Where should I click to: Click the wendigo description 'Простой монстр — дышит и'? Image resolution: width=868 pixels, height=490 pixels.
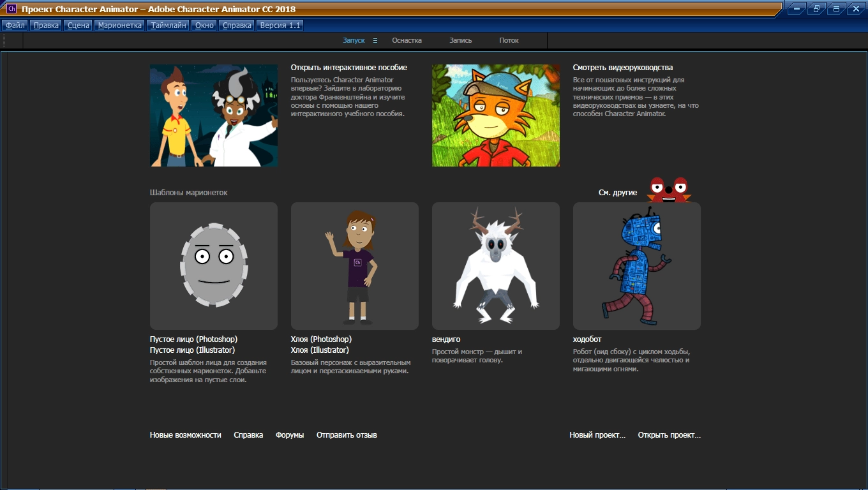[x=477, y=352]
